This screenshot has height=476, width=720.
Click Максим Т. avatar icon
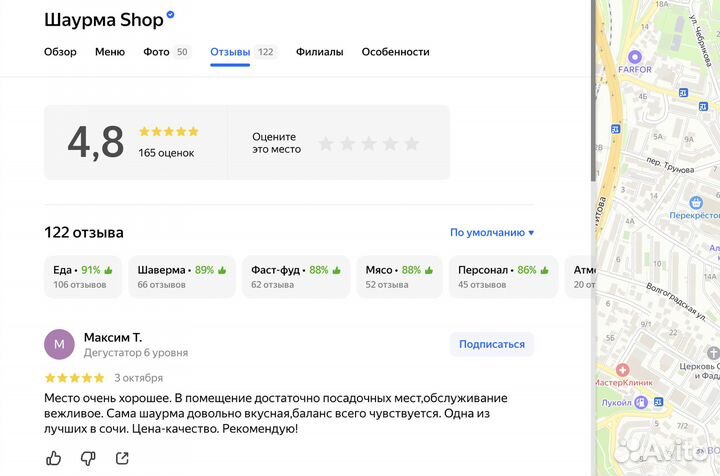(59, 344)
